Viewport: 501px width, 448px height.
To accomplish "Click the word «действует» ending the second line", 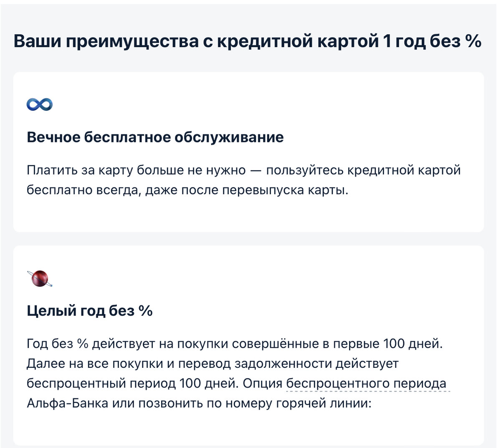I will point(367,364).
